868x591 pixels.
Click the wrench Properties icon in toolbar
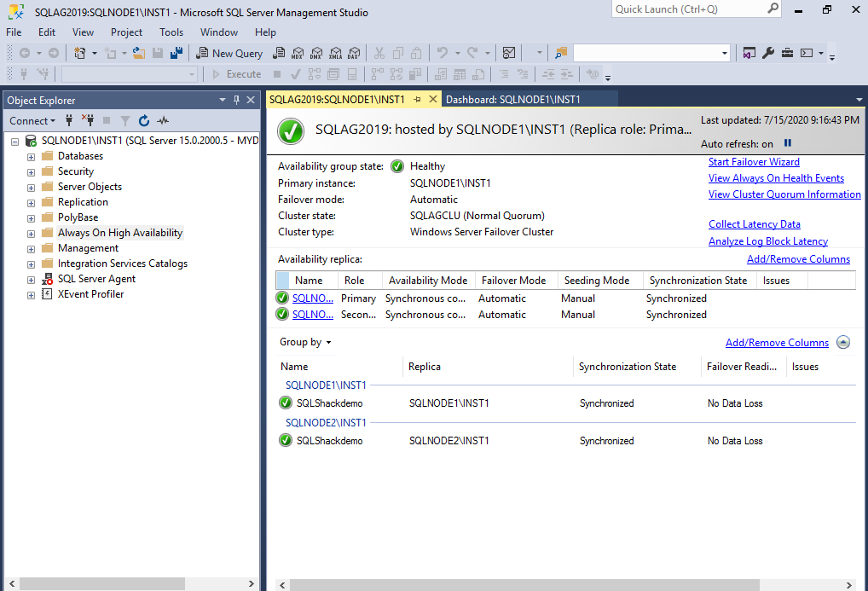pyautogui.click(x=768, y=53)
